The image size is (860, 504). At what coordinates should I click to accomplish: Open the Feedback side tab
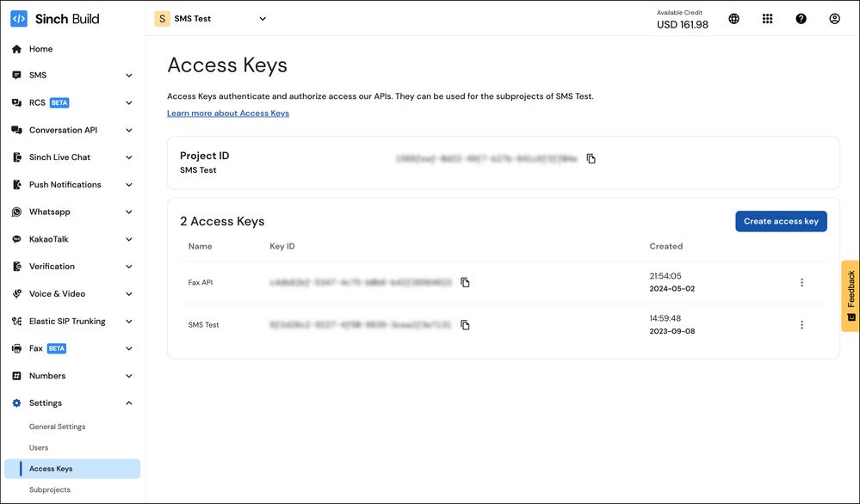point(851,295)
